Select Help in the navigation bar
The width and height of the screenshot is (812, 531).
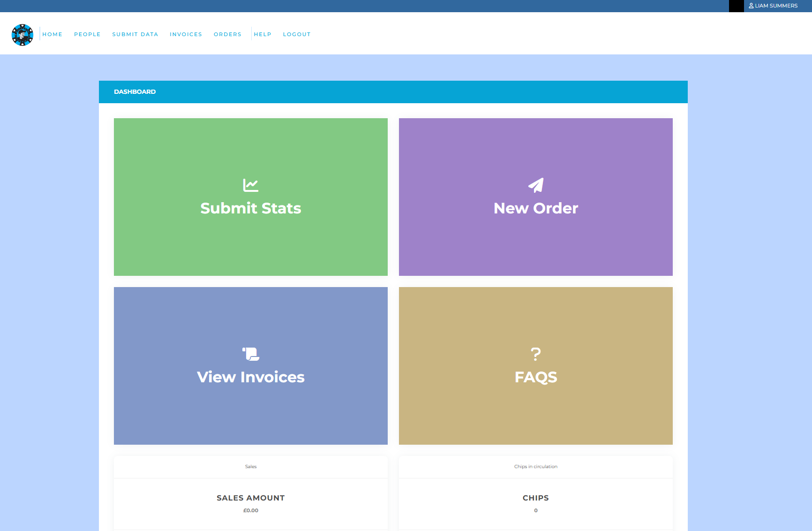coord(263,34)
